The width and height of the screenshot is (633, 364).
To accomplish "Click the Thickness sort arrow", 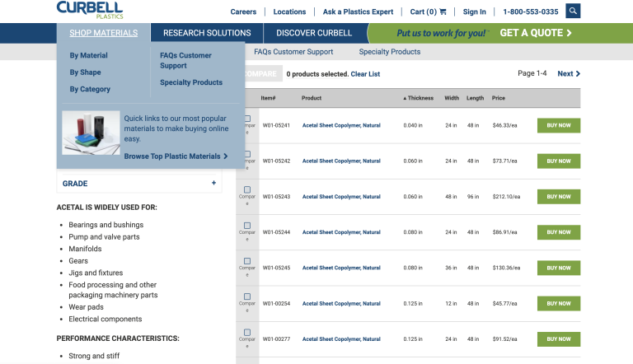I will (x=405, y=99).
